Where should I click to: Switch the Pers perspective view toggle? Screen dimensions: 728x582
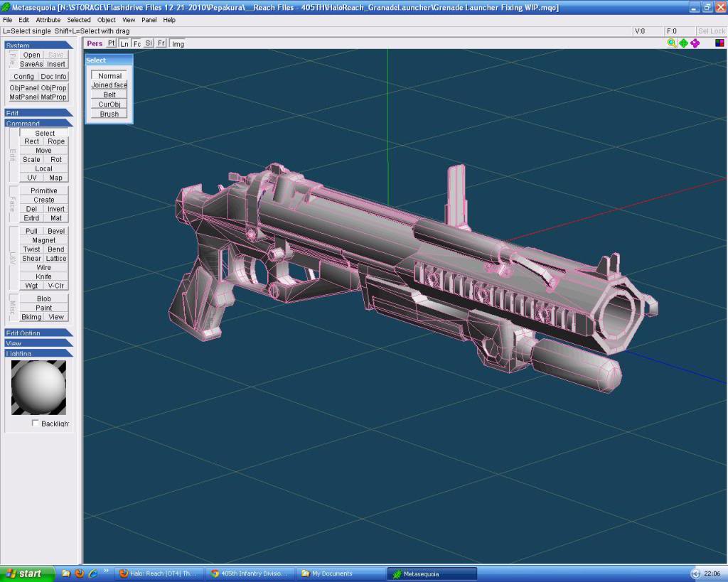pyautogui.click(x=95, y=43)
